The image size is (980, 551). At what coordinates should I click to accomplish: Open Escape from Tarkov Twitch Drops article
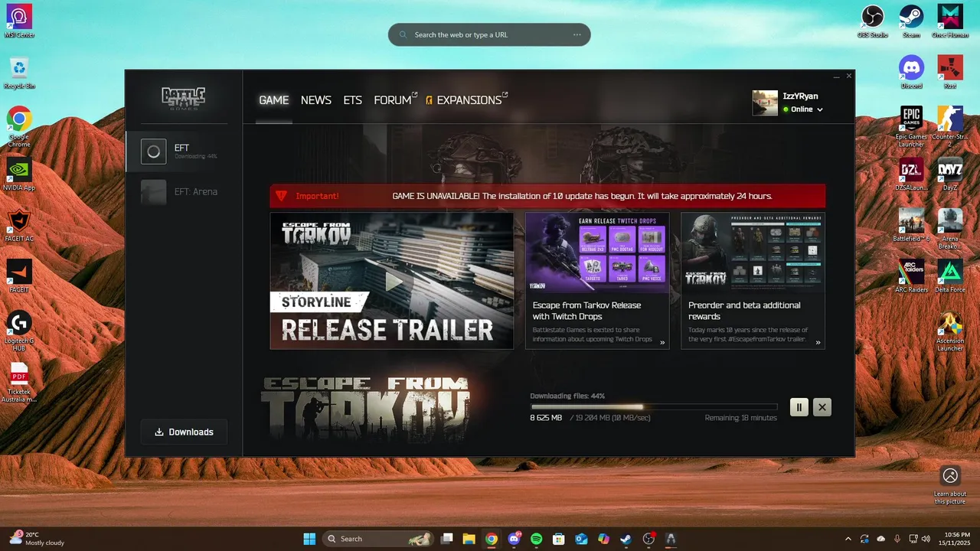597,281
